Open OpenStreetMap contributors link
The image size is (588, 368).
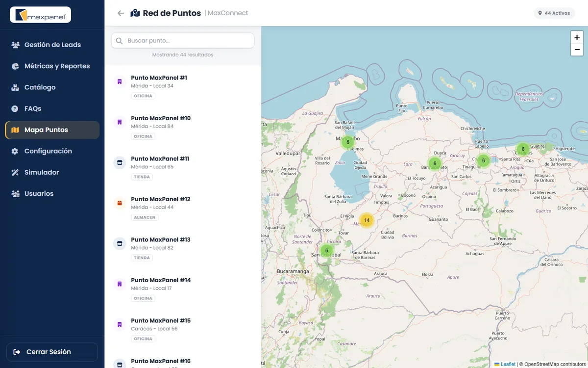[x=555, y=364]
